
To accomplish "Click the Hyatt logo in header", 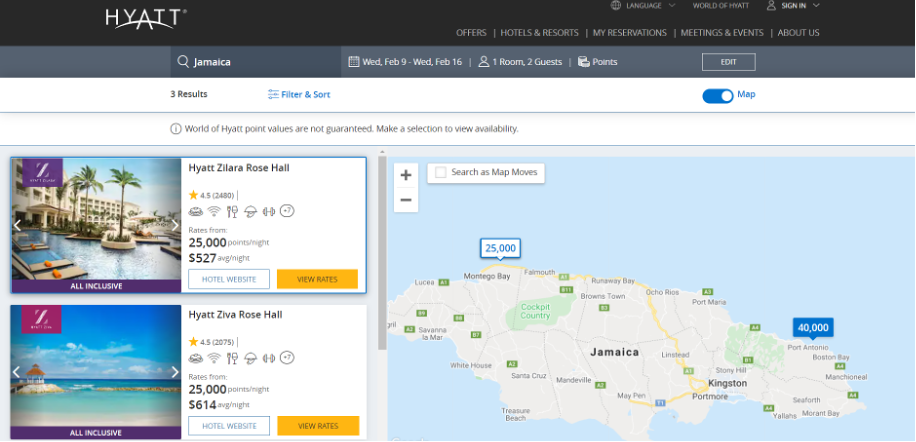I will click(145, 18).
